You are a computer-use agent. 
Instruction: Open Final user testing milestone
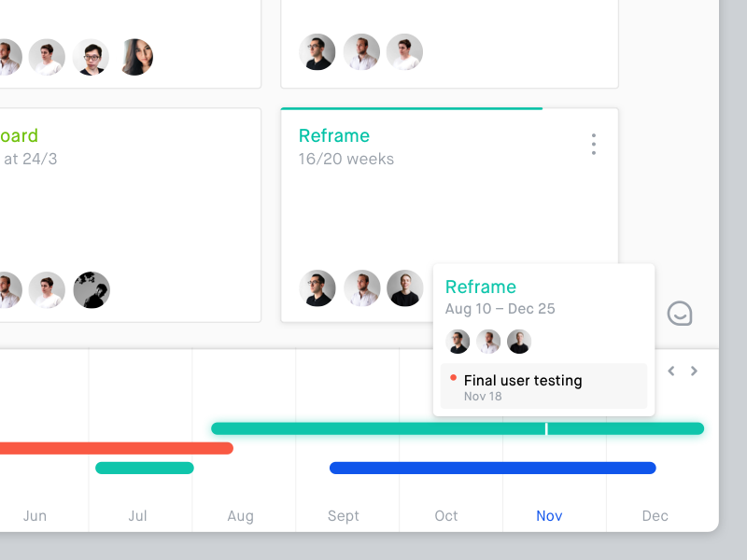pyautogui.click(x=523, y=381)
